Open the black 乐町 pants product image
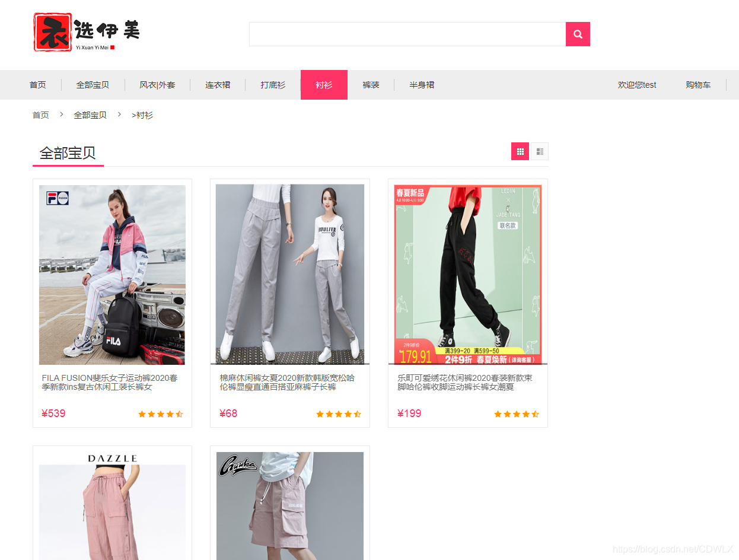Viewport: 739px width, 560px height. point(468,274)
